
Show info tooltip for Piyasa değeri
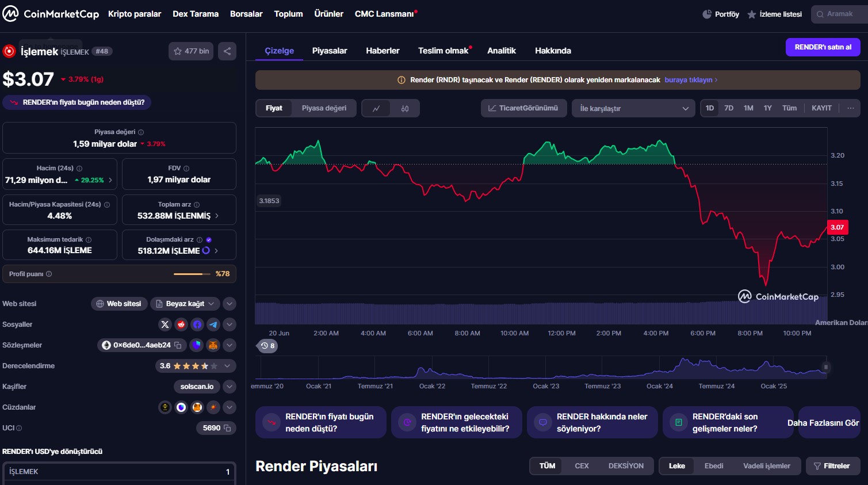click(x=141, y=132)
